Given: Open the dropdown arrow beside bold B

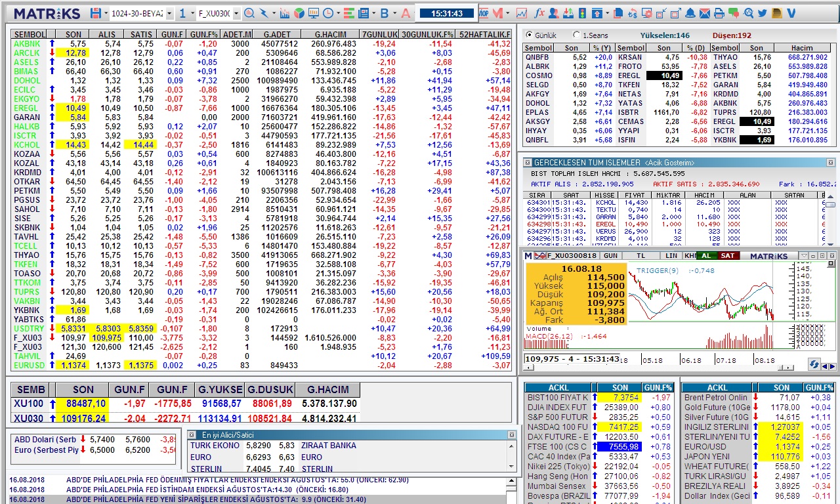Looking at the screenshot, I should [x=394, y=13].
